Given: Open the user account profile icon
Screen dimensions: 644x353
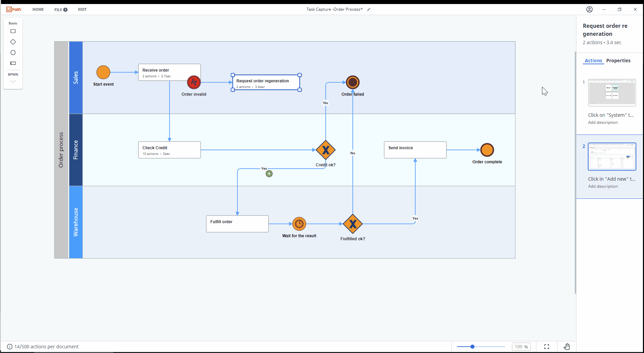Looking at the screenshot, I should tap(589, 9).
